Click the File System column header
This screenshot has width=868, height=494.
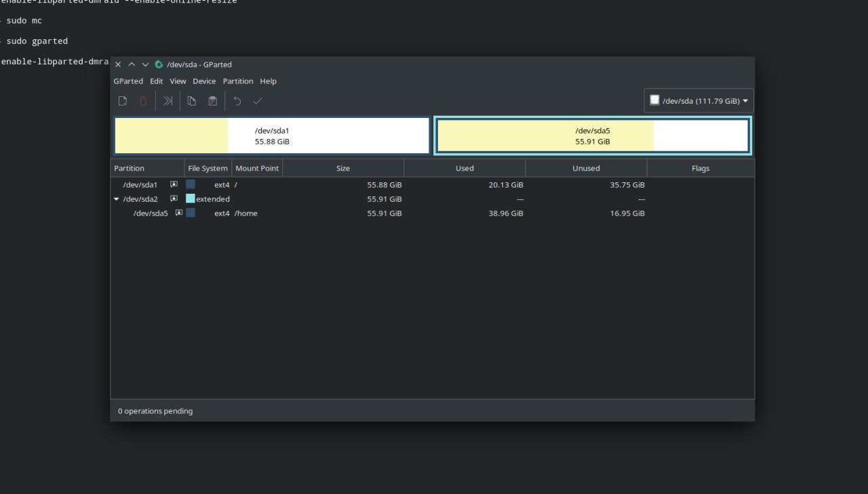point(208,168)
